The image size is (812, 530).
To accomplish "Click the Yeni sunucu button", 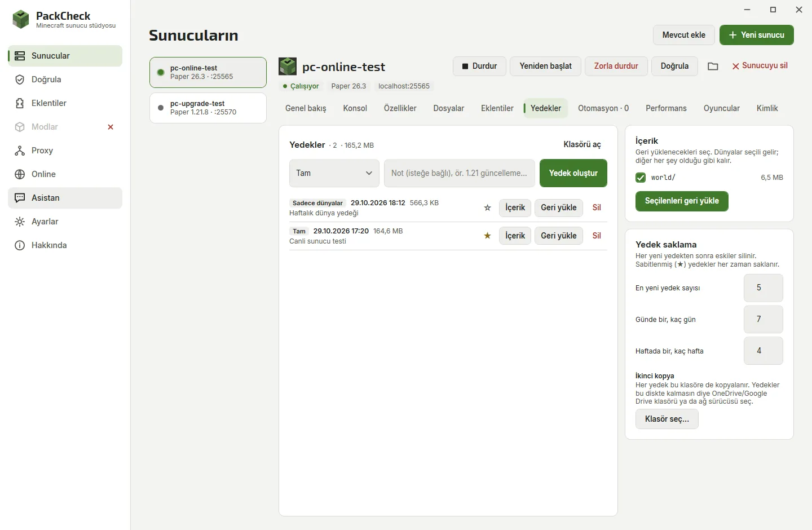I will (x=757, y=35).
